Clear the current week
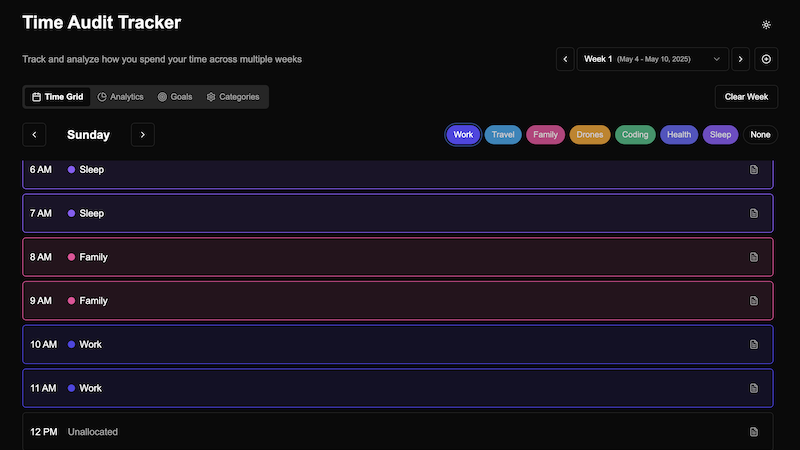Viewport: 800px width, 450px height. point(746,97)
